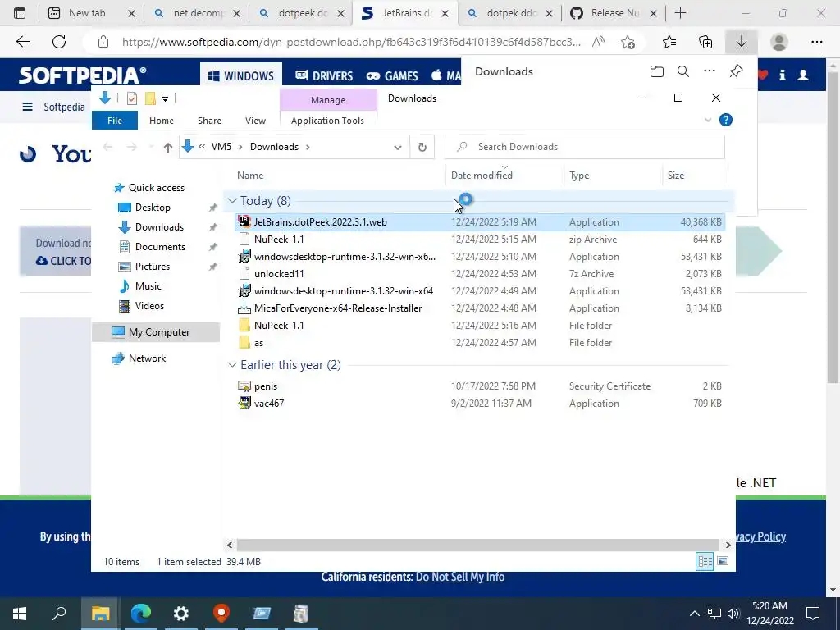The image size is (840, 630).
Task: Show hidden system tray icons
Action: (694, 614)
